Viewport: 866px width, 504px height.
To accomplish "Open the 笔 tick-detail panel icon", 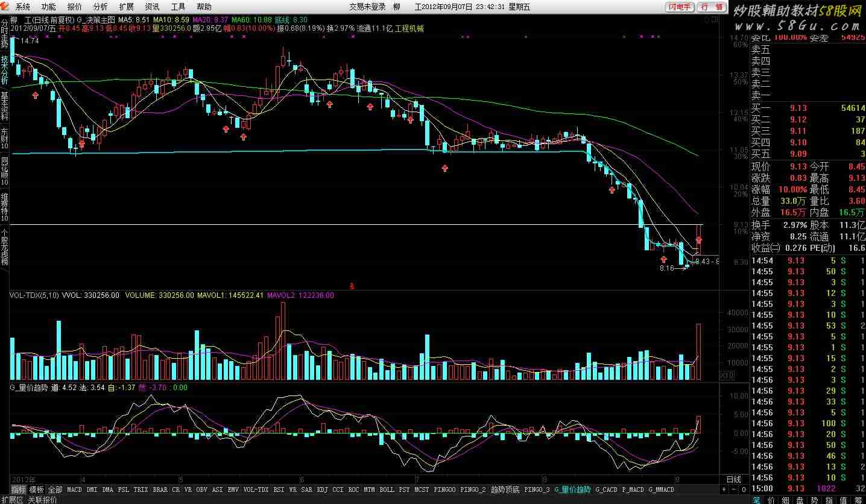I will pos(756,500).
